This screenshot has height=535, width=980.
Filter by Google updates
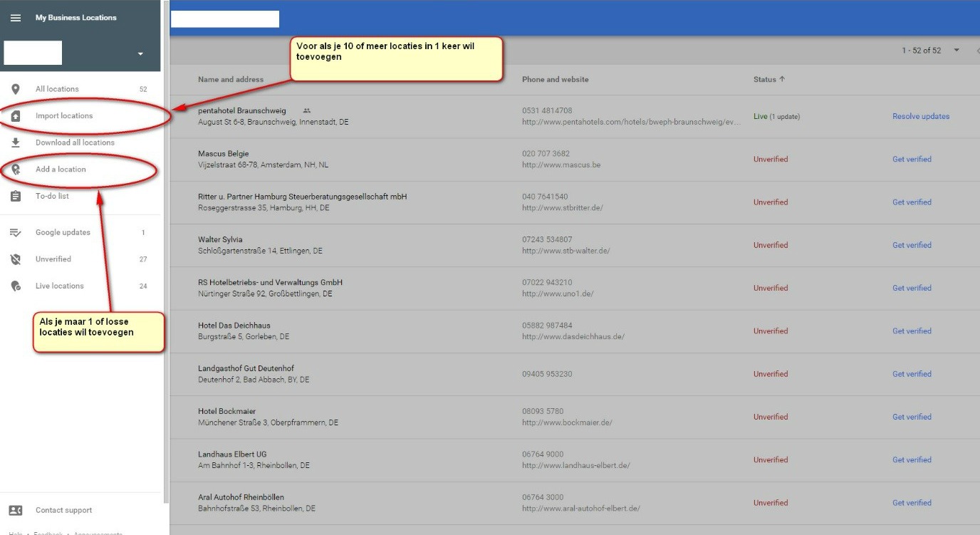tap(63, 232)
